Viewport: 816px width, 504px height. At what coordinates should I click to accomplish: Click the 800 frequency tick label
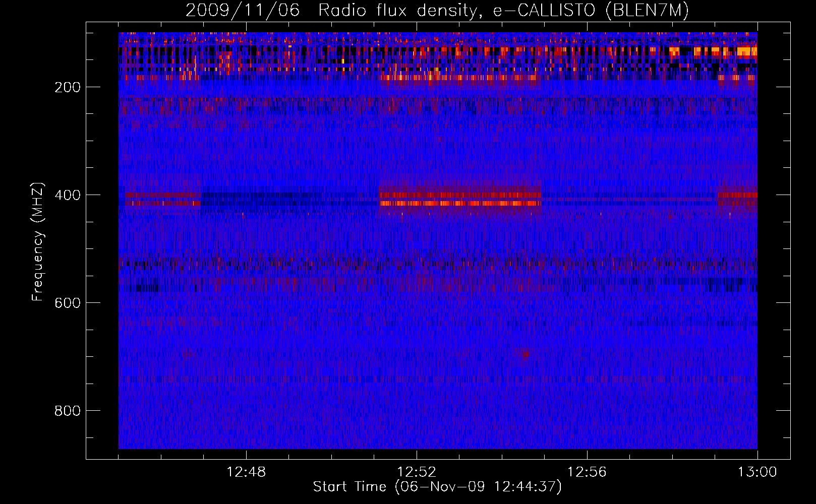tap(68, 411)
